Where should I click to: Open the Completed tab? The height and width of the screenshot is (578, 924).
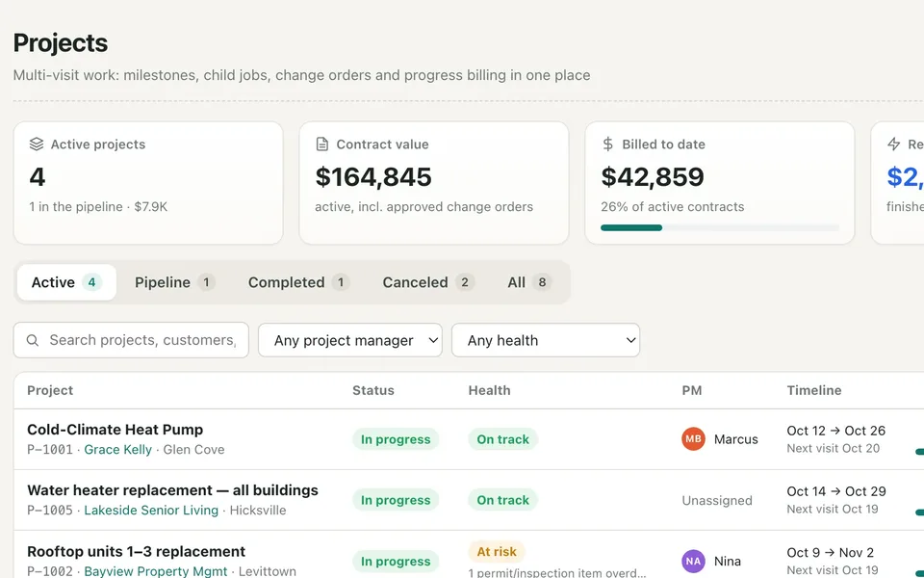298,282
